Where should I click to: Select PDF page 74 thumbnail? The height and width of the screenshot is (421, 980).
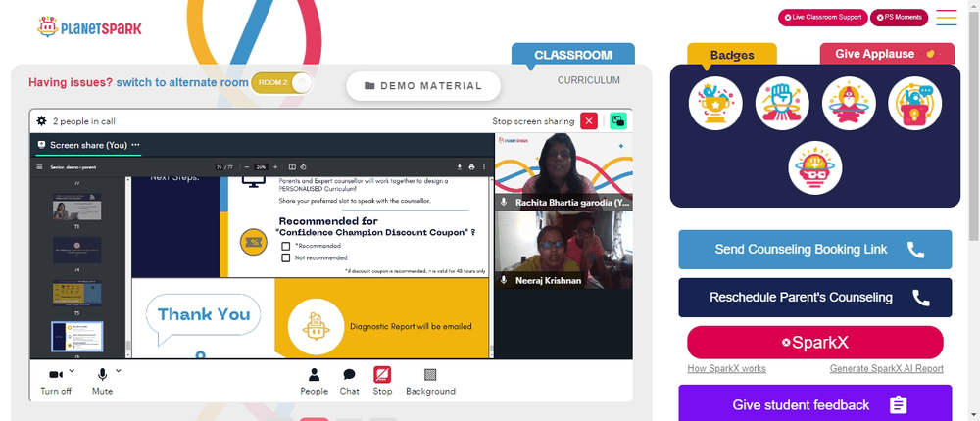76,250
